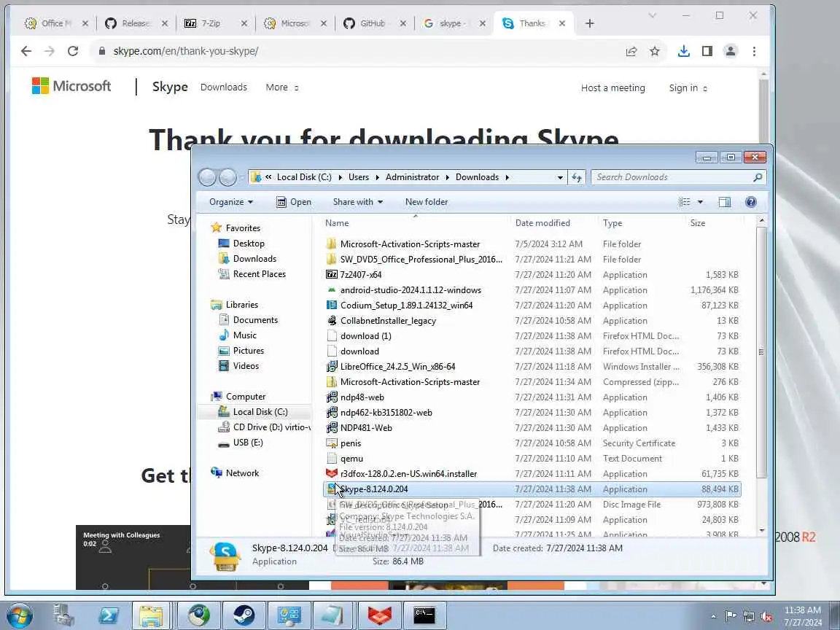Screen dimensions: 840x630
Task: Click the Microsoft logo link
Action: point(71,86)
